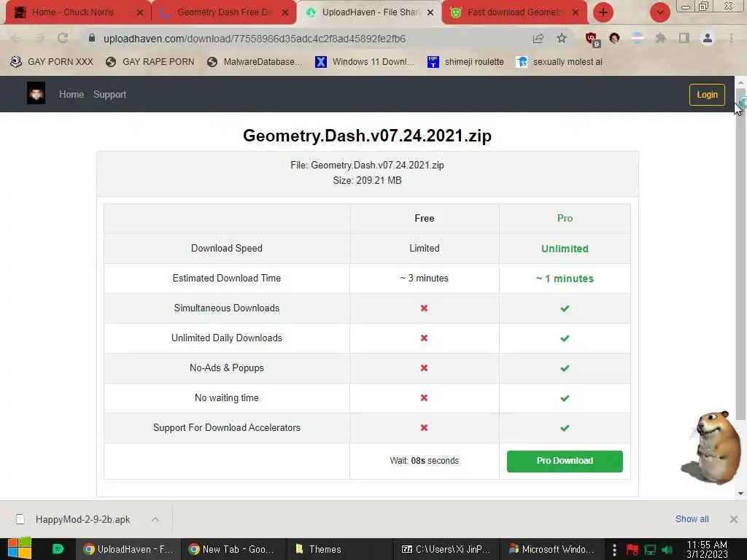
Task: Open the Chrome three-dot menu
Action: pyautogui.click(x=731, y=38)
